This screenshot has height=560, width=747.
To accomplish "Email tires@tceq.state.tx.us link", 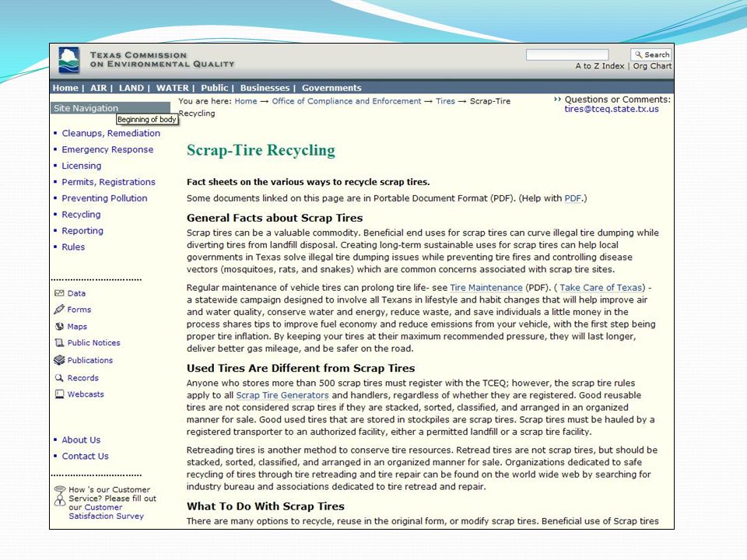I will tap(612, 109).
